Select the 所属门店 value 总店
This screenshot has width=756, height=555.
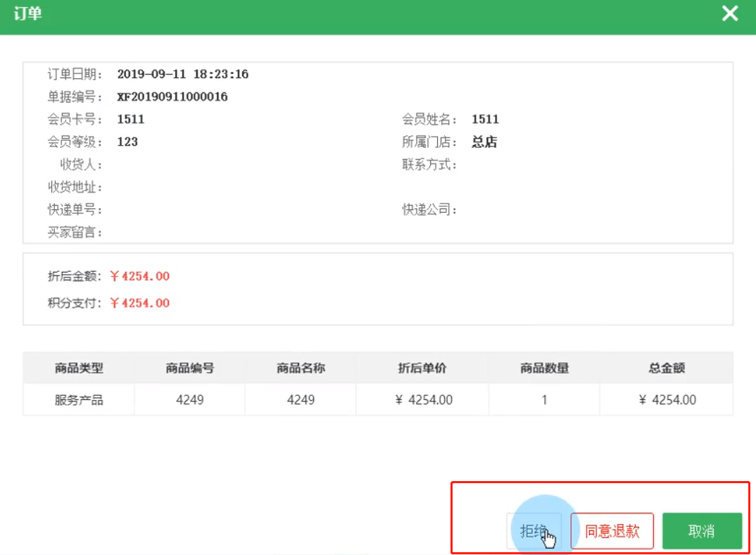484,142
